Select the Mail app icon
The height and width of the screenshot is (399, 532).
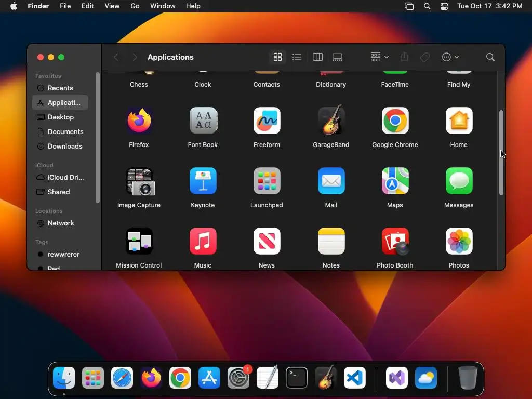point(331,181)
